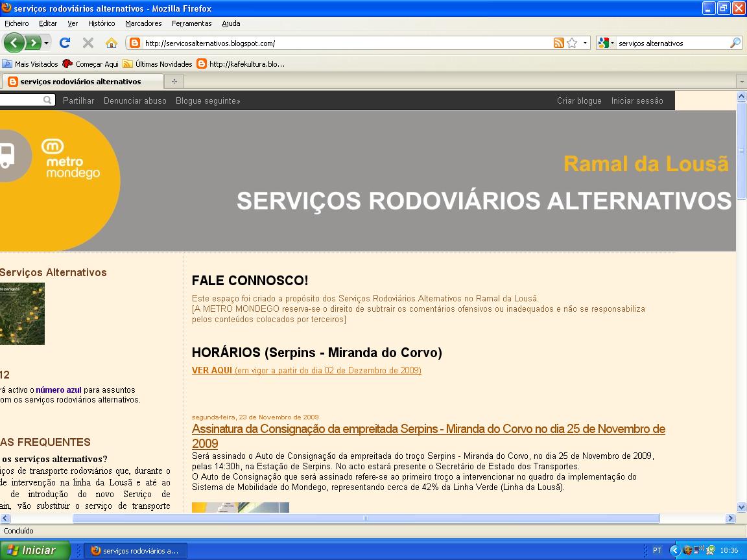
Task: Click the 'número azul' link in sidebar
Action: click(58, 390)
